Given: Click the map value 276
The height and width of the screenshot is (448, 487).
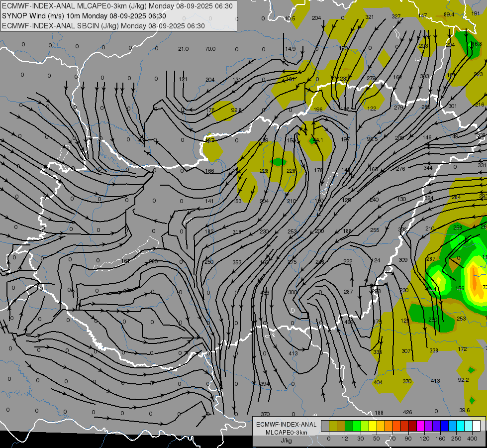Looking at the screenshot, I should coord(400,169).
